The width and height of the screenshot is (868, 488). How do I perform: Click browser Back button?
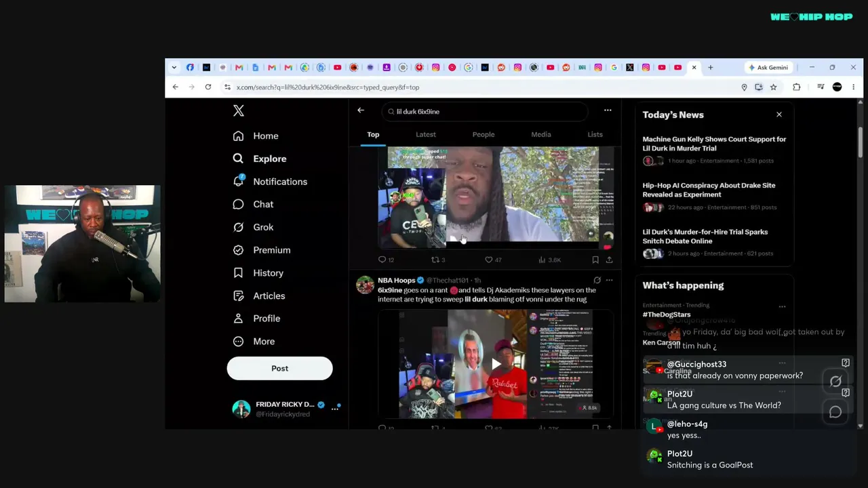[175, 87]
